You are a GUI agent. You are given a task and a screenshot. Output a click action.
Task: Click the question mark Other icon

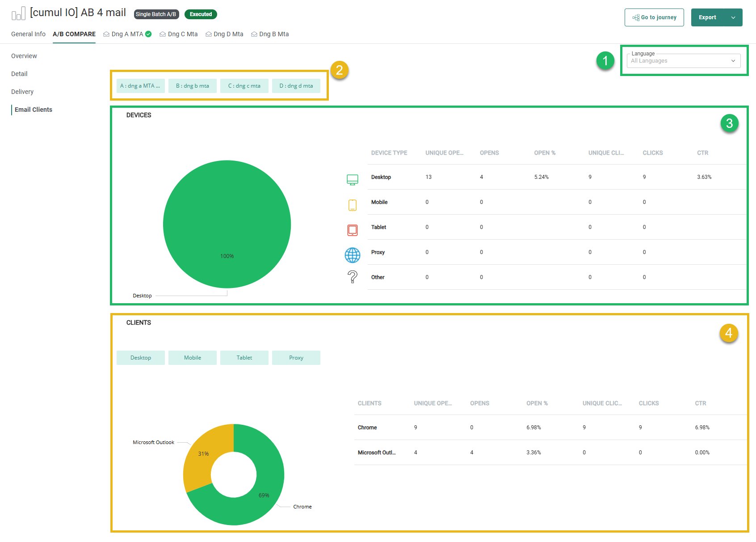[x=352, y=277]
